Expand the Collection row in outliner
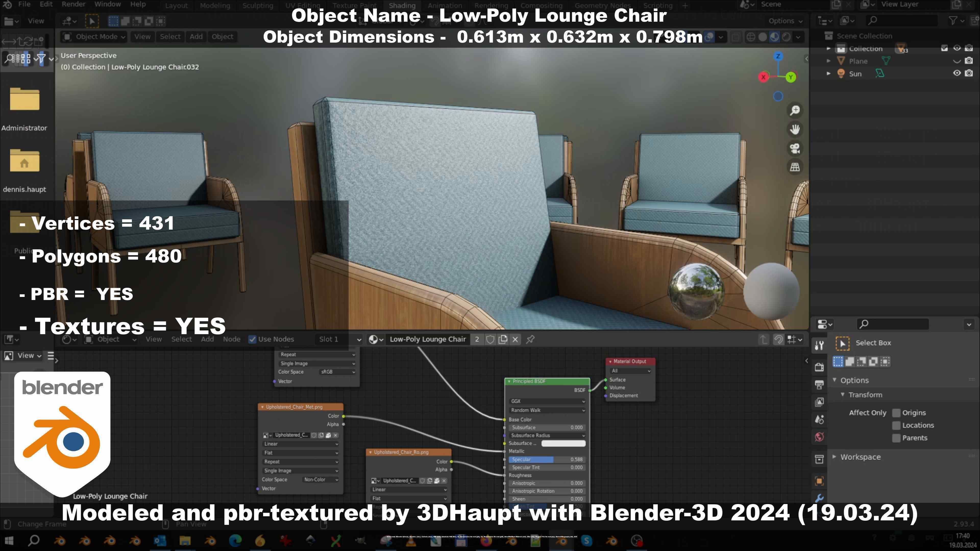980x551 pixels. click(829, 48)
